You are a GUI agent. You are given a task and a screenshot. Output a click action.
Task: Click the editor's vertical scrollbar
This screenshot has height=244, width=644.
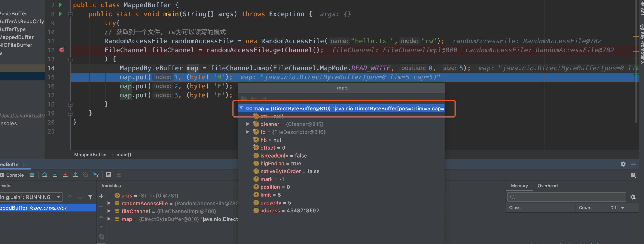(636, 61)
